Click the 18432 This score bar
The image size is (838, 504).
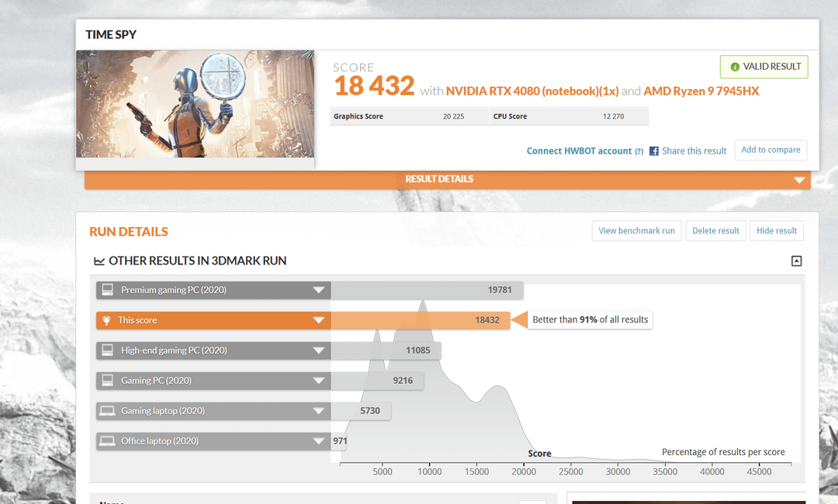tap(420, 320)
